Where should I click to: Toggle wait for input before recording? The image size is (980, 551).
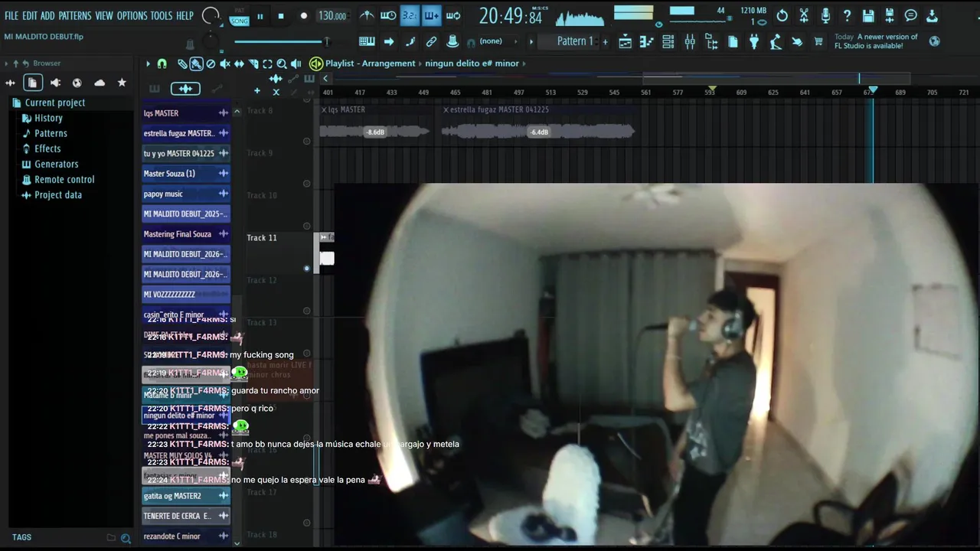[x=388, y=15]
